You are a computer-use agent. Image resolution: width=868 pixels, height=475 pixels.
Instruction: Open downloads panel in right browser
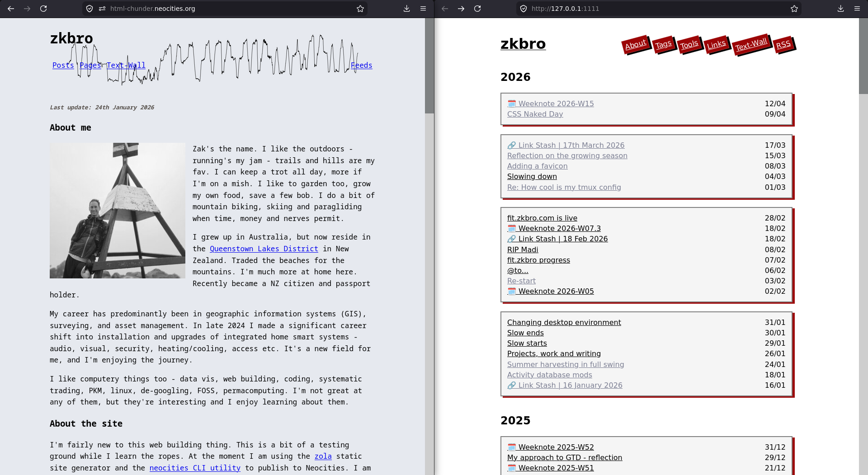click(x=840, y=9)
